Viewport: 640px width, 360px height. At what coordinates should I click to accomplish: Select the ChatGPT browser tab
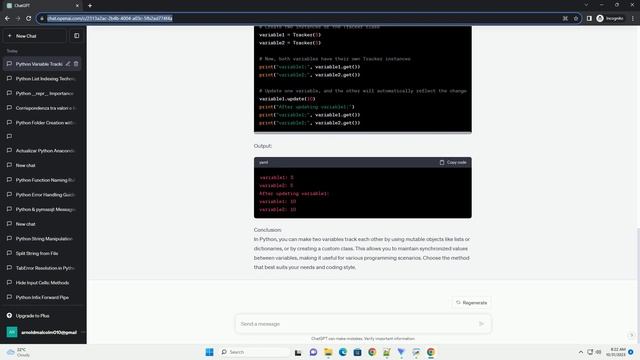click(x=41, y=6)
